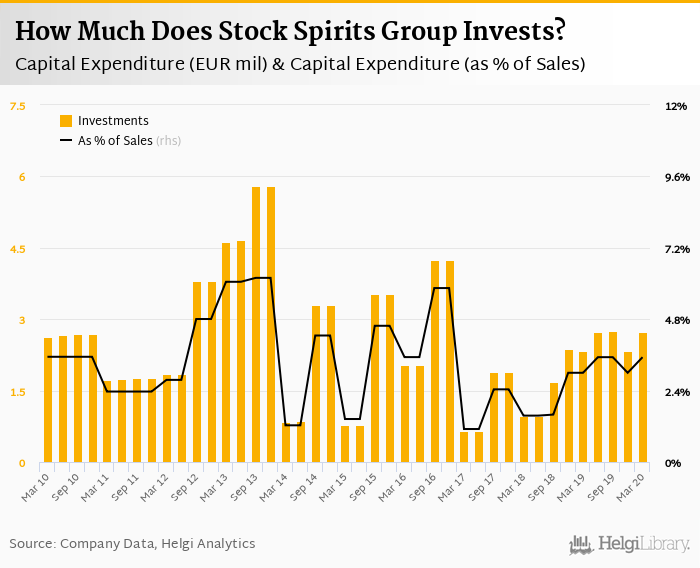The width and height of the screenshot is (700, 568).
Task: Click the 9.6% right axis value
Action: pyautogui.click(x=677, y=177)
